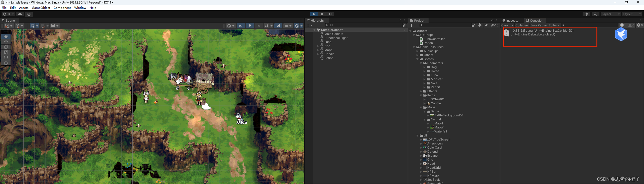Lock the Hierarchy panel

[400, 20]
